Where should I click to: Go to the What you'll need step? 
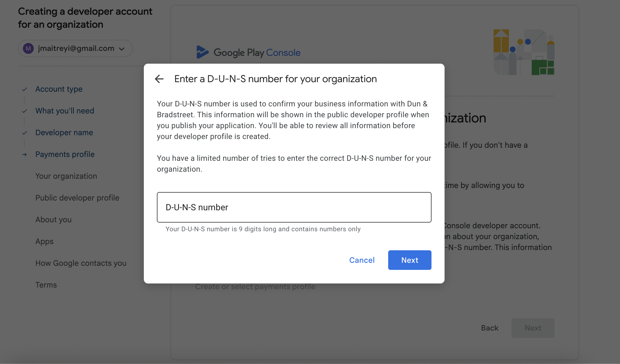click(65, 111)
